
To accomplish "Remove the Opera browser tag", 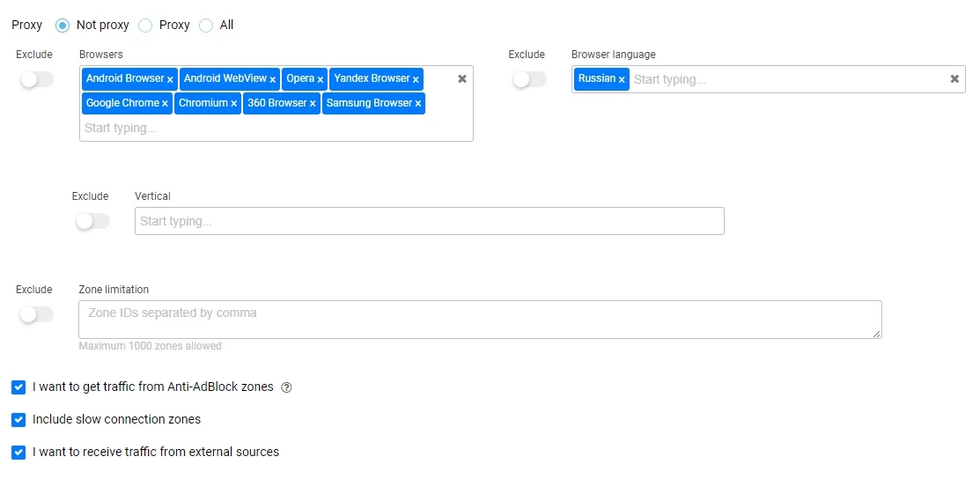I will [x=320, y=79].
